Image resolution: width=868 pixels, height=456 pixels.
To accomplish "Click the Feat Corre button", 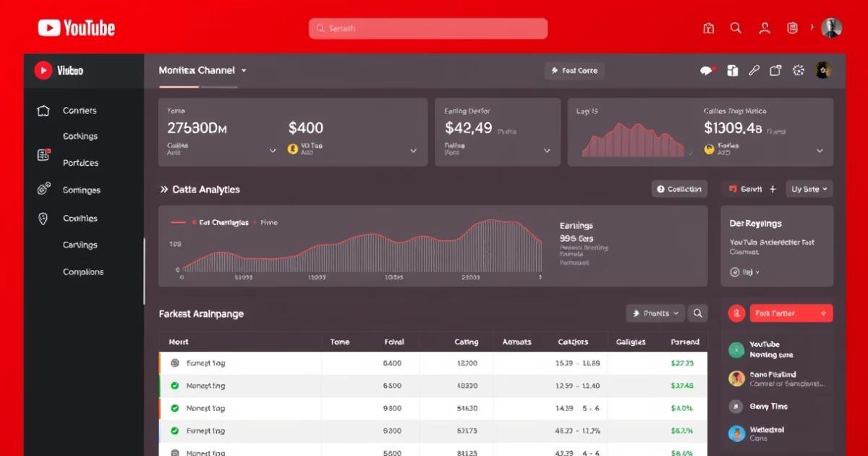I will [x=574, y=70].
